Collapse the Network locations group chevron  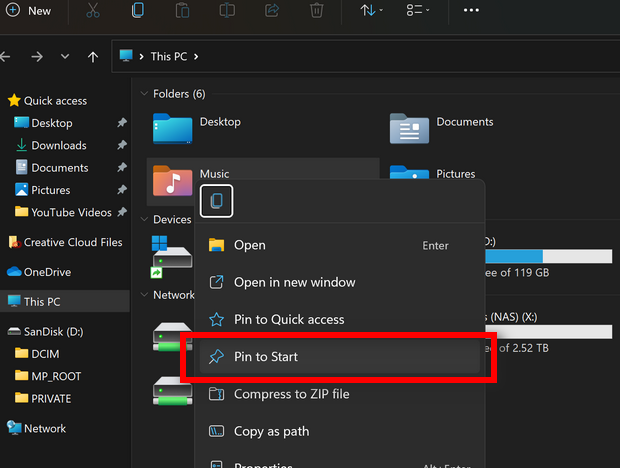click(144, 295)
